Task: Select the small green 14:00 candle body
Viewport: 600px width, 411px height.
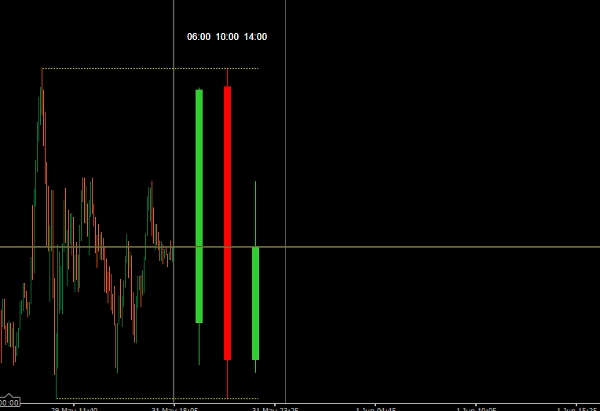Action: click(x=255, y=303)
